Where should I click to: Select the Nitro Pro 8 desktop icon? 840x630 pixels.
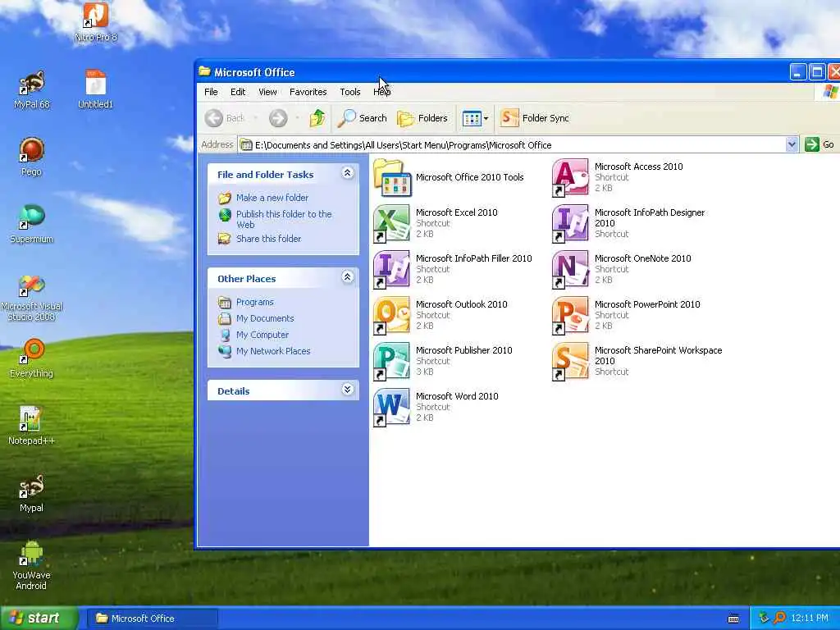point(95,23)
